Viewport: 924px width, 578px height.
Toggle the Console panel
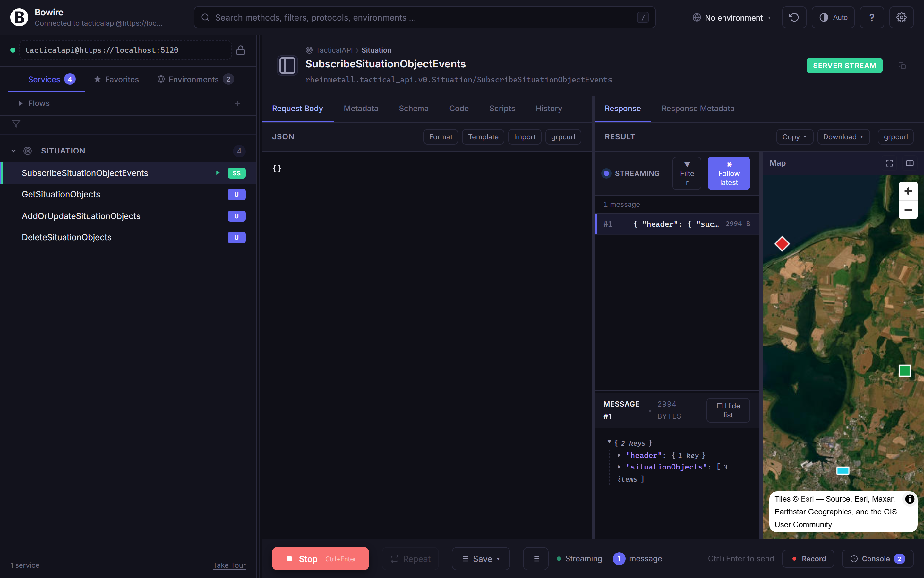(x=877, y=559)
